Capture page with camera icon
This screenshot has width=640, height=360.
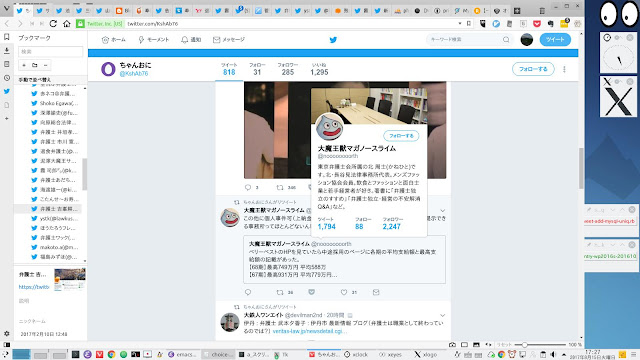[x=452, y=345]
